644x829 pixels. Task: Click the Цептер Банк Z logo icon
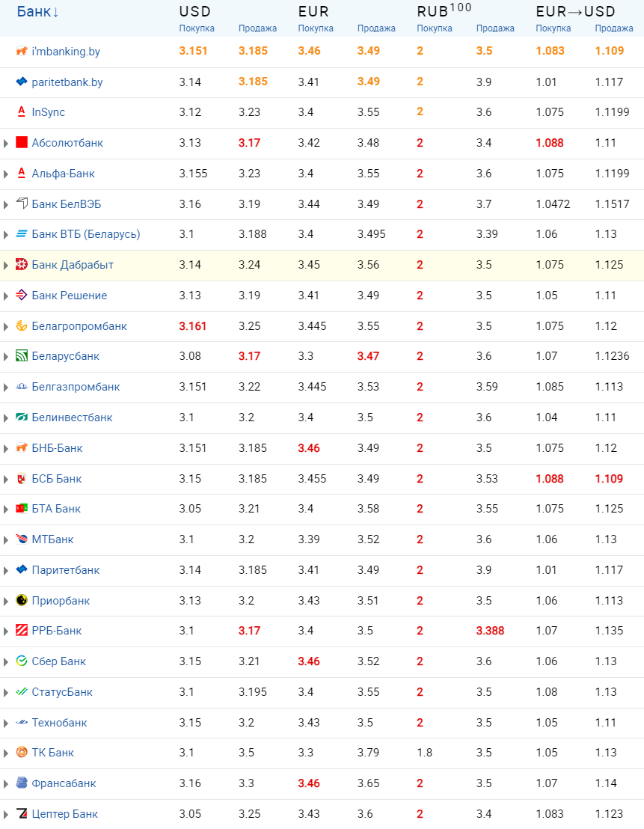click(22, 814)
